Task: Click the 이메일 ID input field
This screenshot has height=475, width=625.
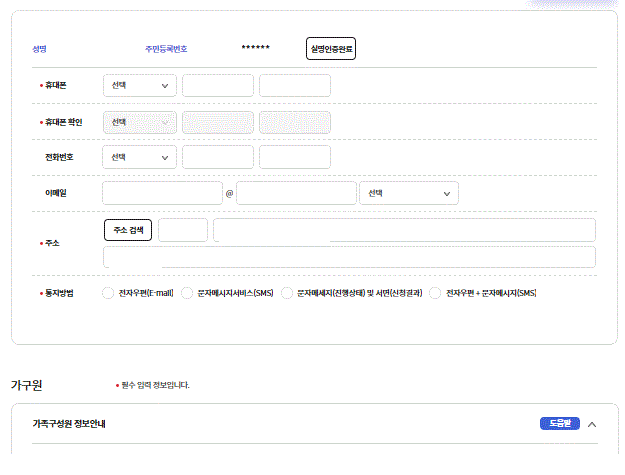Action: click(162, 193)
